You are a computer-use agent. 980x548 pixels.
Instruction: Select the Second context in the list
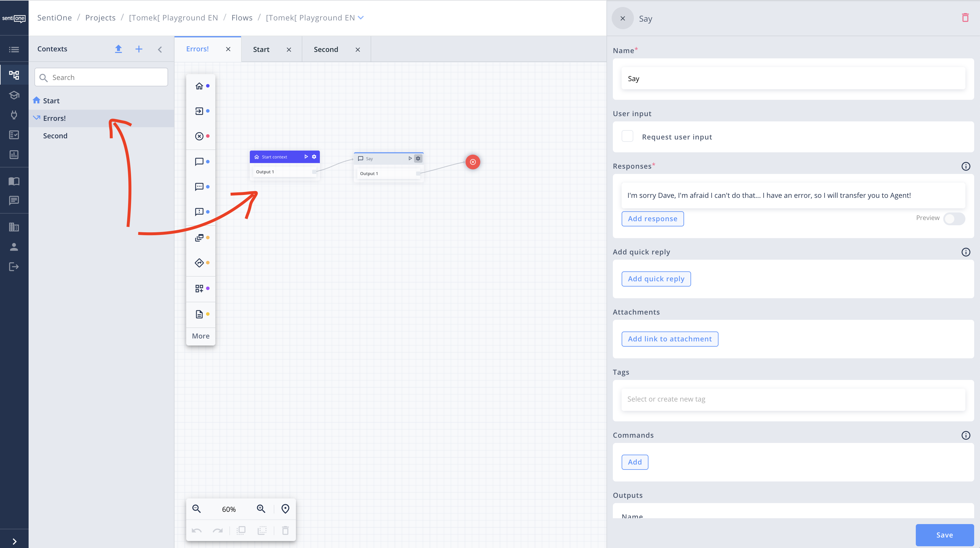[x=55, y=136]
